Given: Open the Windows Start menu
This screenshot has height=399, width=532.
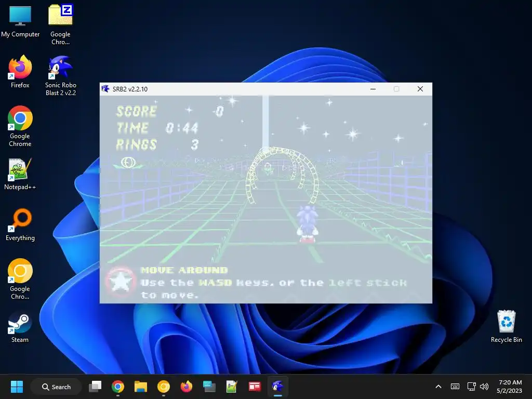Looking at the screenshot, I should [17, 387].
